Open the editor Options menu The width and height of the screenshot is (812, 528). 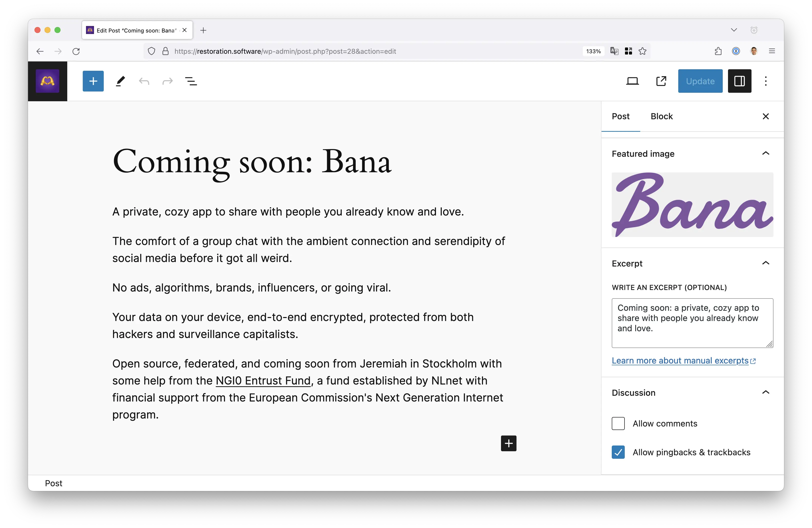click(x=765, y=81)
